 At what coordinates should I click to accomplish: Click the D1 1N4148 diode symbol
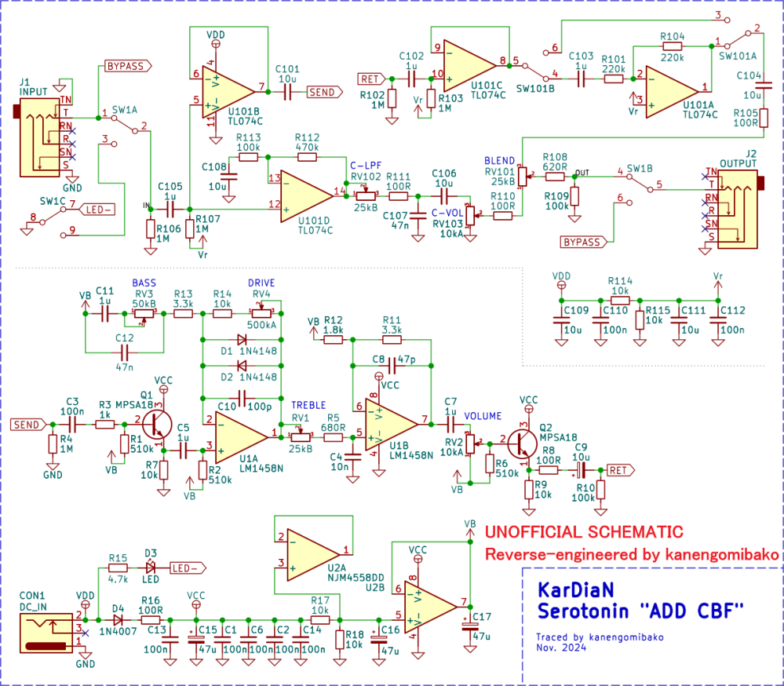pos(242,340)
